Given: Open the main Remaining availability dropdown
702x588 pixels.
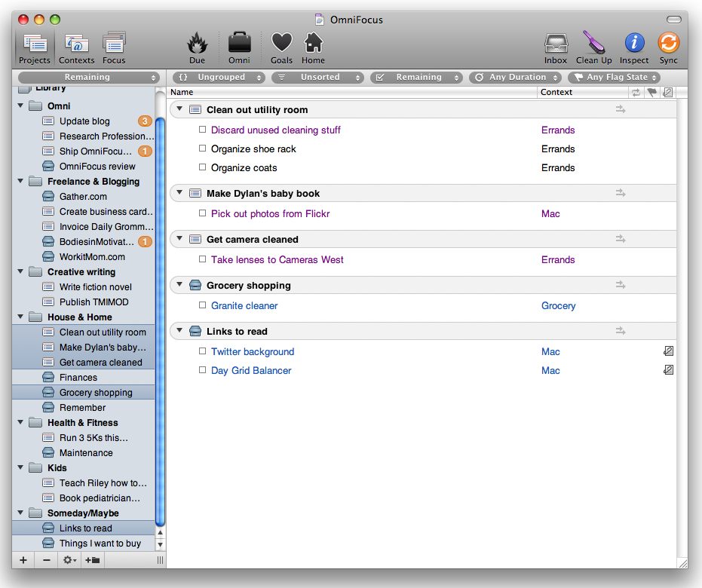Looking at the screenshot, I should tap(416, 78).
